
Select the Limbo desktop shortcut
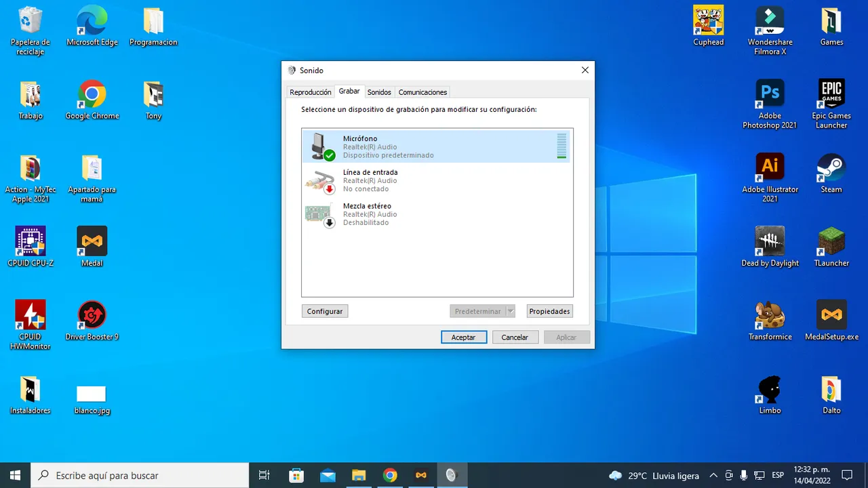770,395
